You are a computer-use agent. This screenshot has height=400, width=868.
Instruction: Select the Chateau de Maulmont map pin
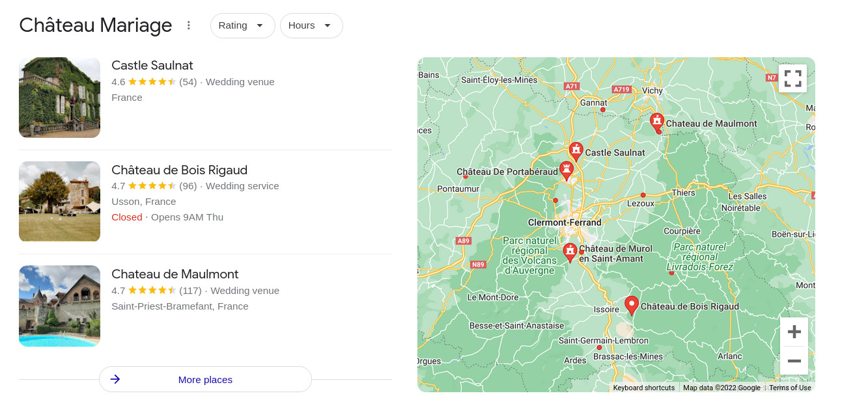(x=657, y=121)
